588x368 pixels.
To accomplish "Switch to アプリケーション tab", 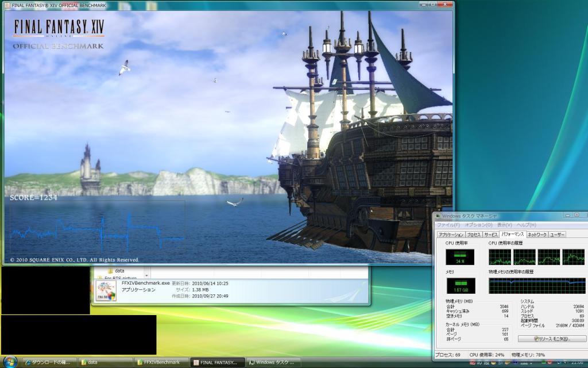I will 451,235.
